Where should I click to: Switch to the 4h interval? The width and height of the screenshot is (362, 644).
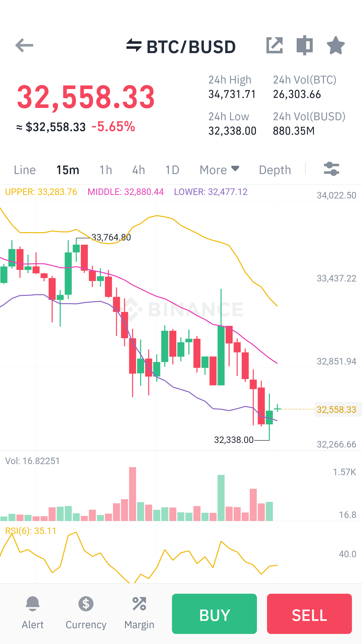pos(139,170)
